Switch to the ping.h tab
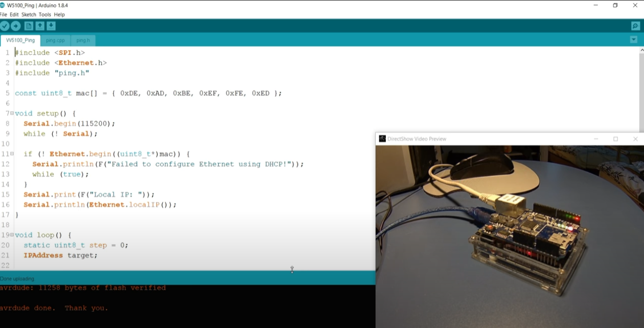 click(83, 40)
